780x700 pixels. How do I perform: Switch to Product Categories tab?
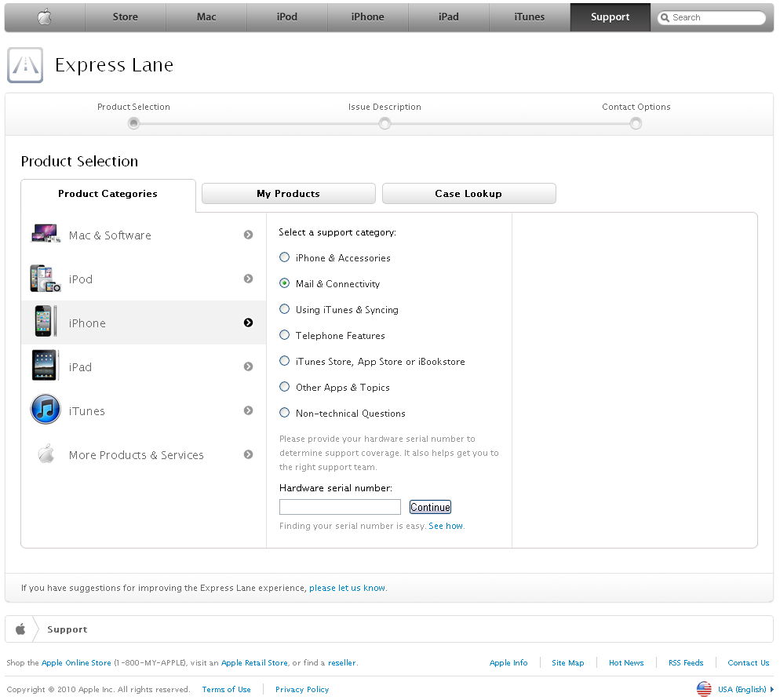[x=108, y=194]
